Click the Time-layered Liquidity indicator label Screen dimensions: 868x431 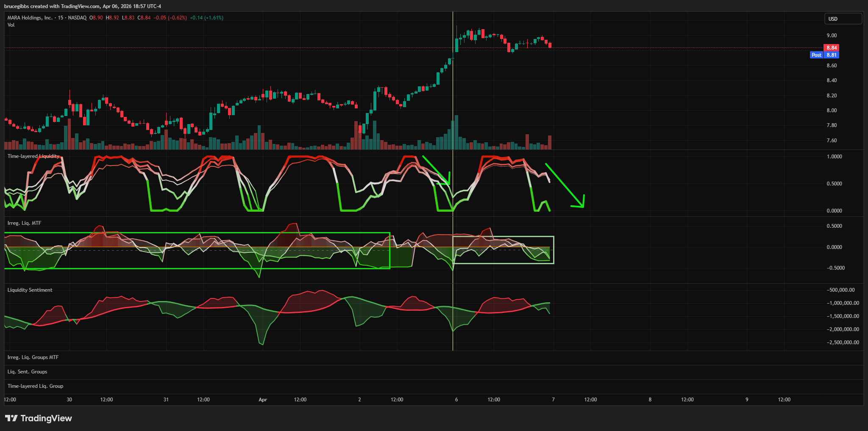click(33, 156)
